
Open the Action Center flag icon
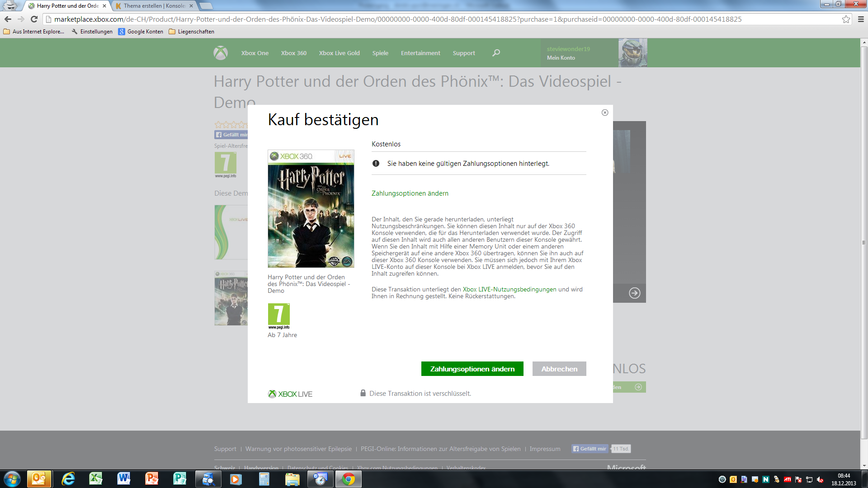[x=798, y=479]
